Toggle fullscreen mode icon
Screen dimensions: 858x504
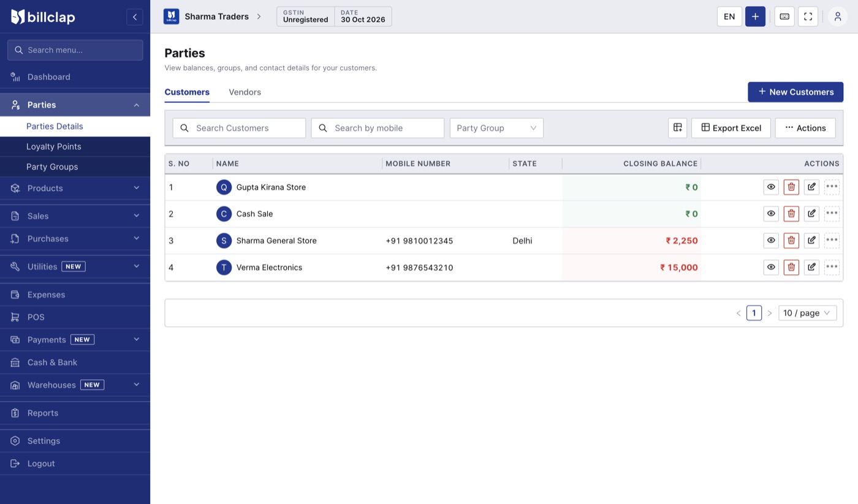click(808, 17)
